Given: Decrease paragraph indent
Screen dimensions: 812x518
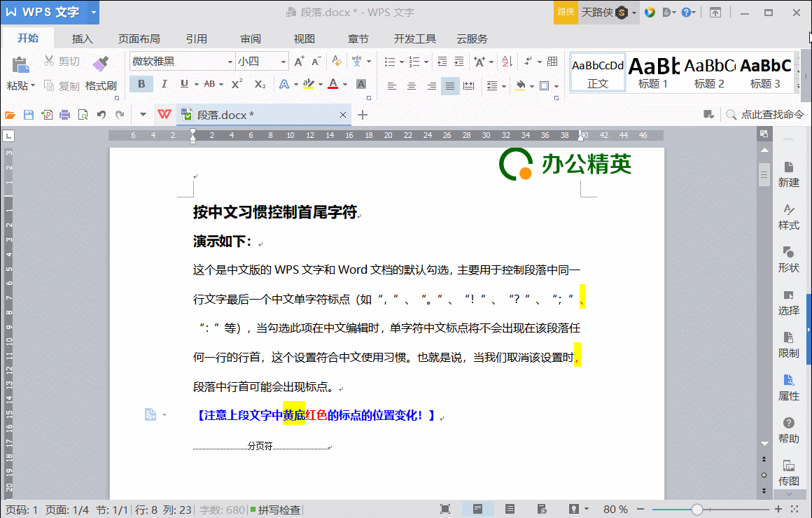Looking at the screenshot, I should point(442,62).
